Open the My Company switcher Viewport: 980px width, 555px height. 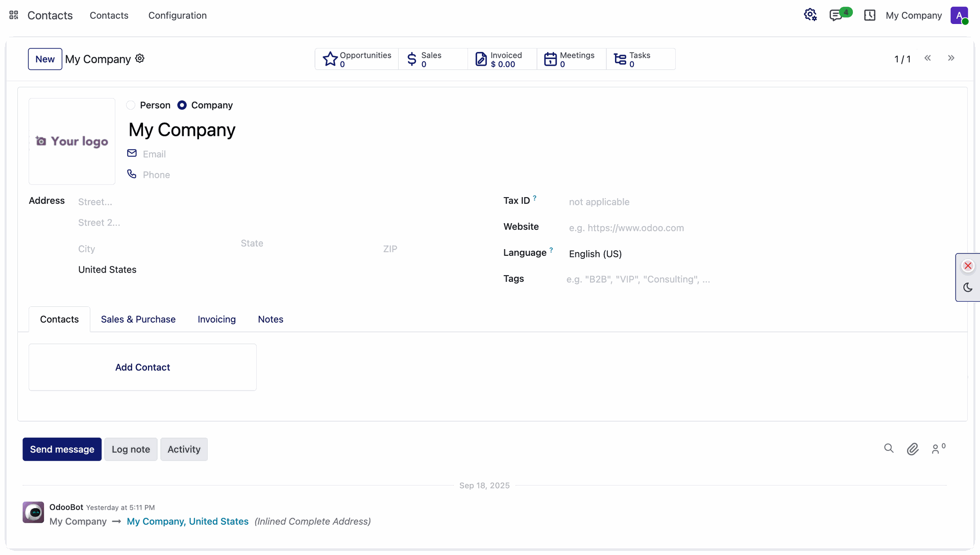(x=914, y=15)
